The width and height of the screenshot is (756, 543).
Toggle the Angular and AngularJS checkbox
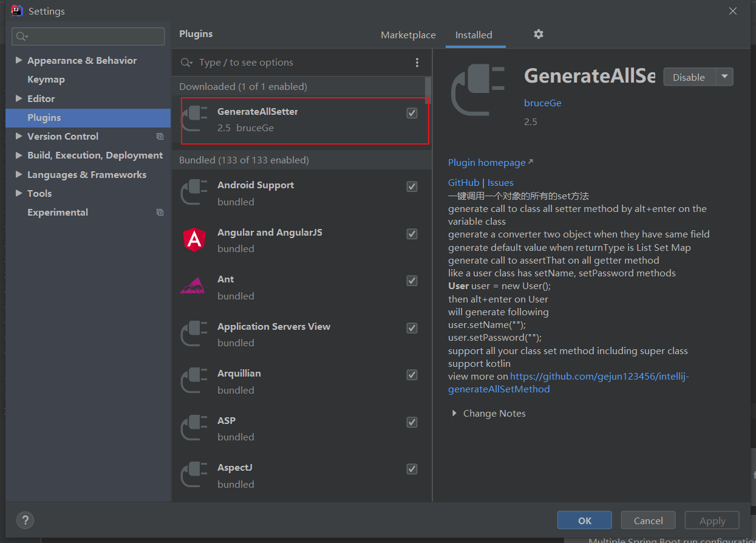point(412,234)
